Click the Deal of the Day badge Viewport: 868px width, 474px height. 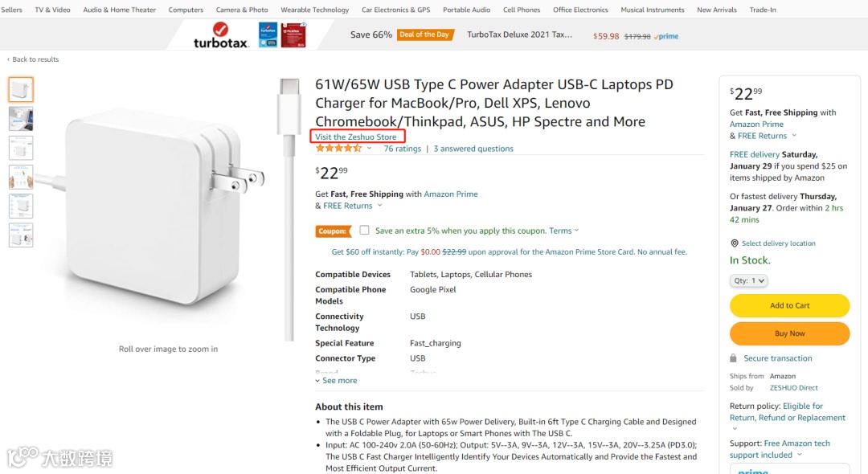(x=424, y=35)
